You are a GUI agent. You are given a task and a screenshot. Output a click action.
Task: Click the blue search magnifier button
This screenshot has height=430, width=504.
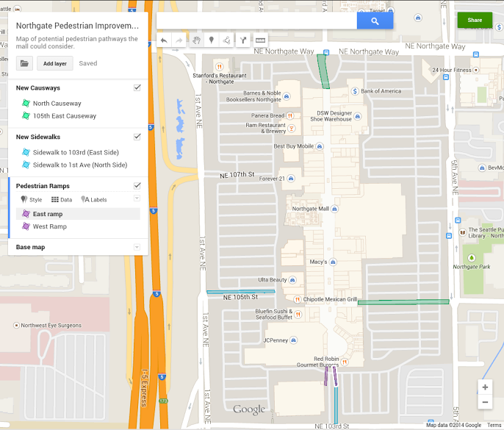[x=375, y=21]
